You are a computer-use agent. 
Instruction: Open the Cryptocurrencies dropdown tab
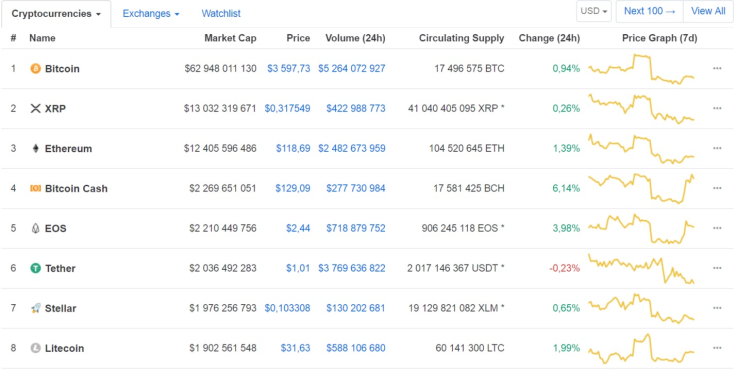click(x=56, y=14)
